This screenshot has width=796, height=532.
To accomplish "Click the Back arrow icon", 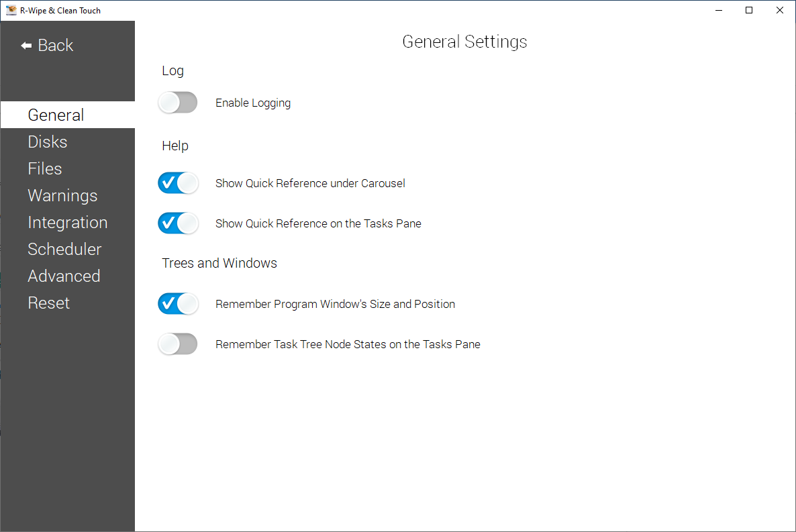I will click(x=26, y=46).
